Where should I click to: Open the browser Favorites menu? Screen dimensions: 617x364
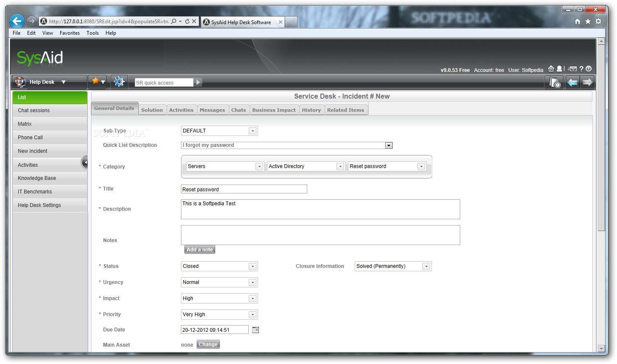[70, 33]
